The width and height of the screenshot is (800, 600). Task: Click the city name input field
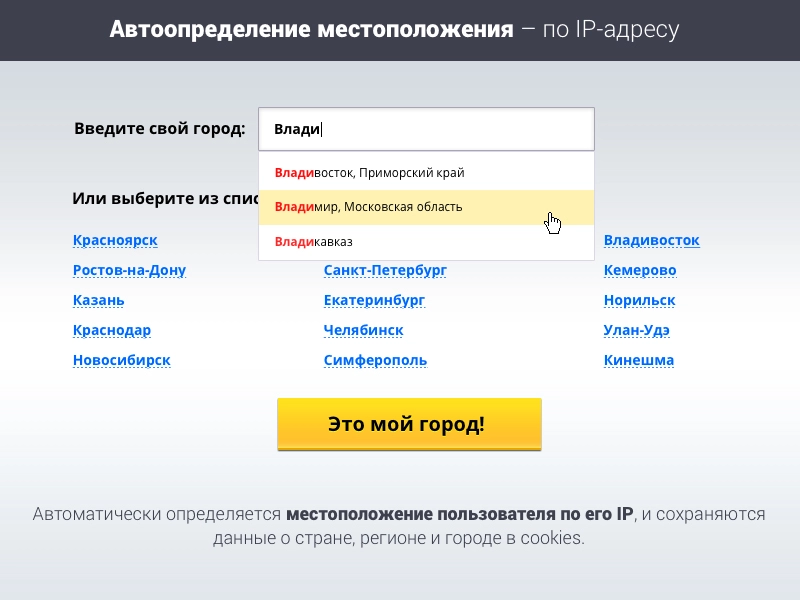tap(426, 129)
